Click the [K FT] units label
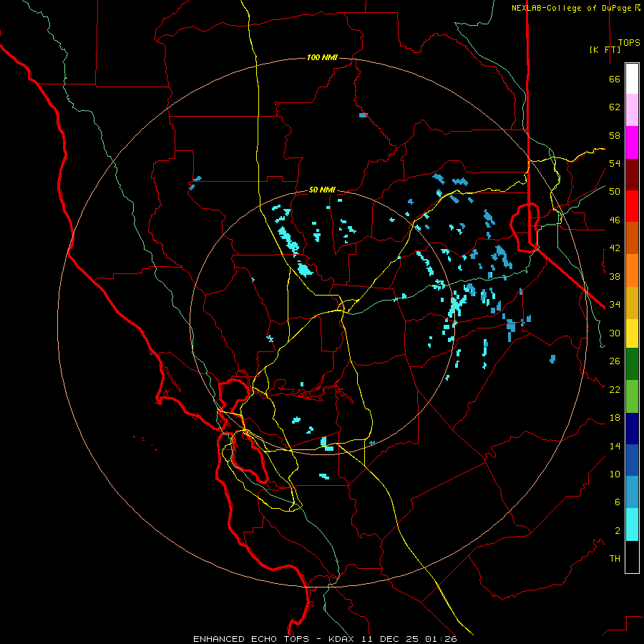This screenshot has height=644, width=644. [x=605, y=49]
